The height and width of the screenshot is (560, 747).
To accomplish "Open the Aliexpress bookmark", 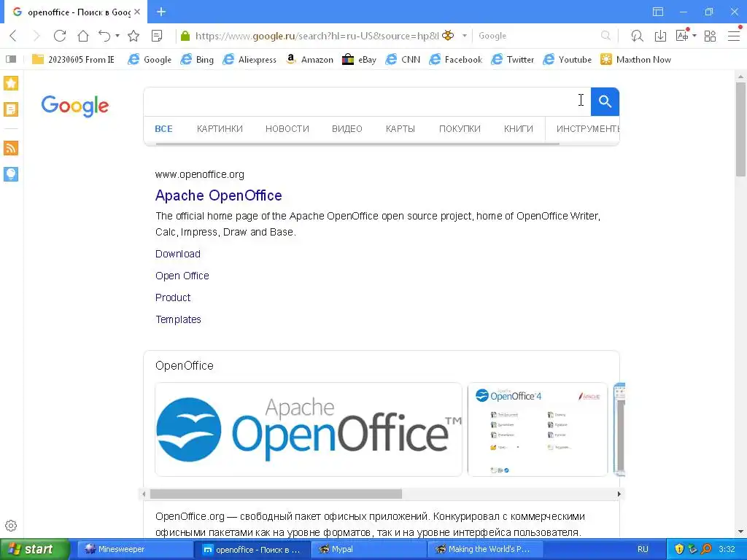I will point(249,60).
